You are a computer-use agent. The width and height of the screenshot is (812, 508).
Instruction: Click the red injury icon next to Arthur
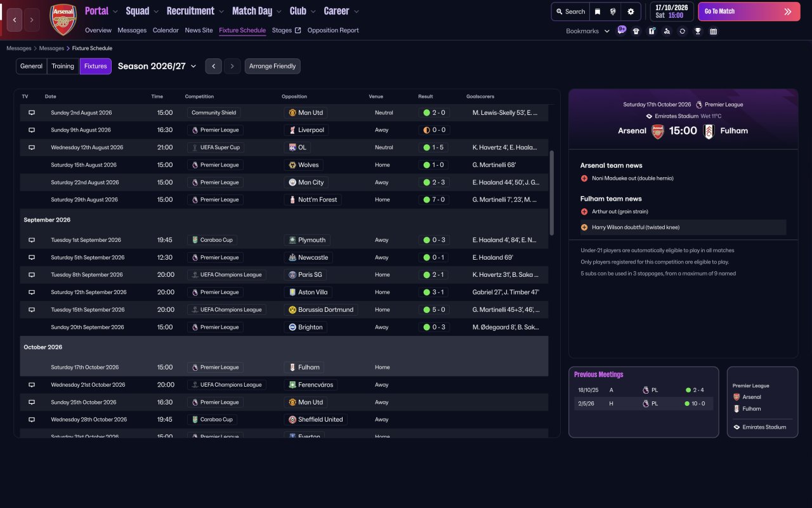point(584,211)
